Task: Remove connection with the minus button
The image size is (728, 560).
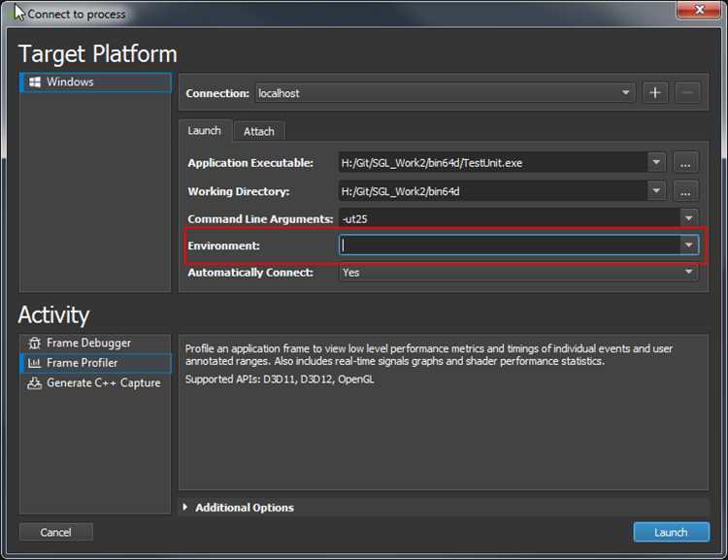Action: pos(687,93)
